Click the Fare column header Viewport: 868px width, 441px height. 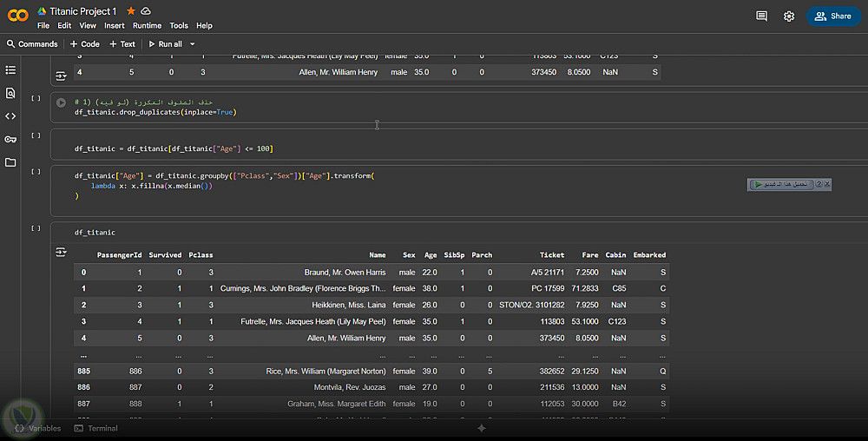coord(590,255)
